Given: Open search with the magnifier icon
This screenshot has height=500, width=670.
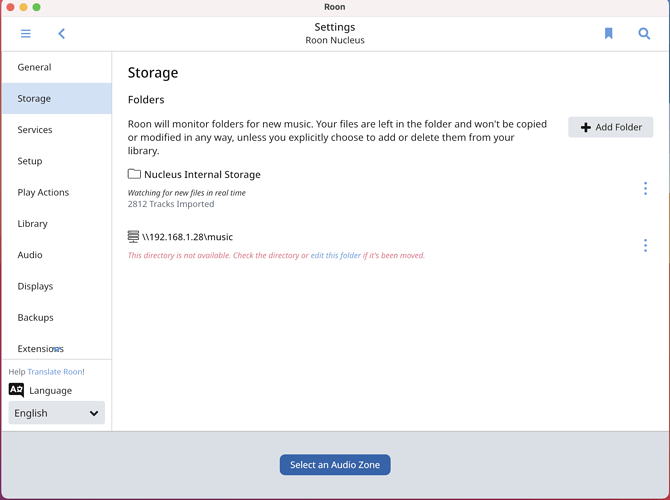Looking at the screenshot, I should tap(644, 33).
